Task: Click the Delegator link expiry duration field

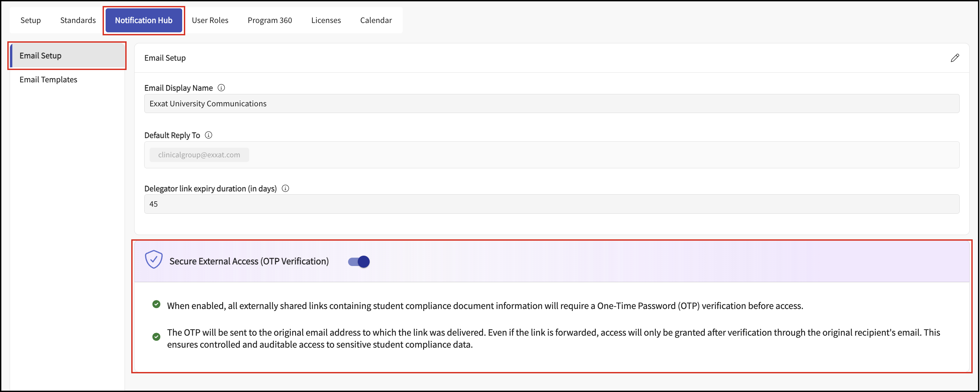Action: (x=552, y=204)
